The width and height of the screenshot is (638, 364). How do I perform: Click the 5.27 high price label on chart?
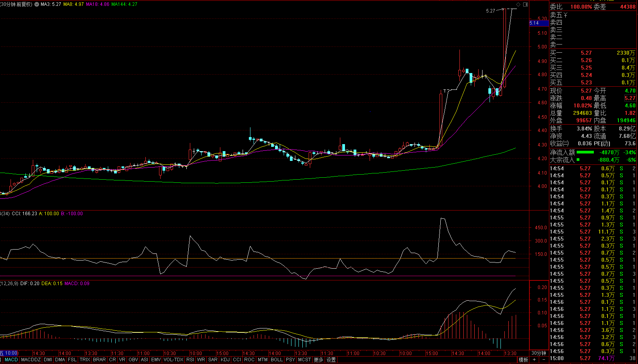(x=490, y=11)
